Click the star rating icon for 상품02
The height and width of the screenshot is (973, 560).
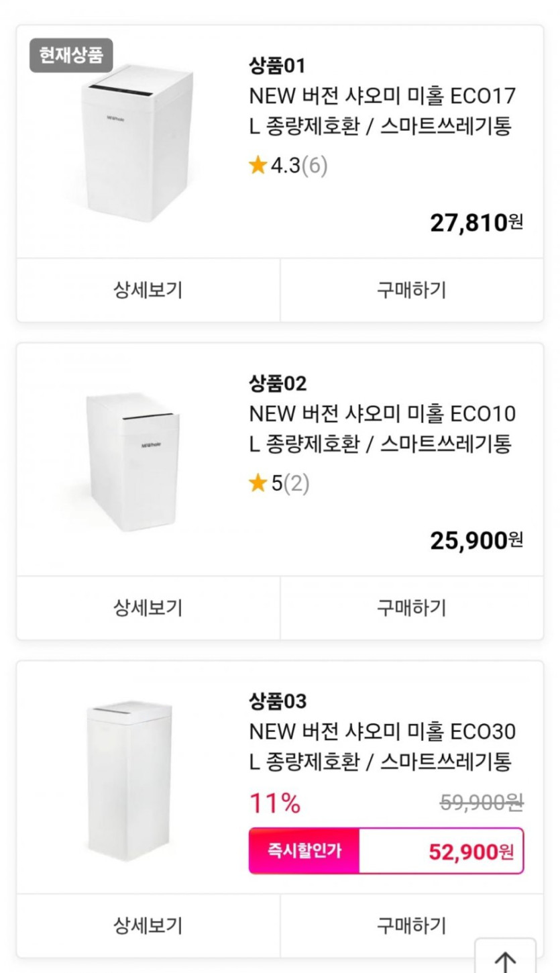(258, 483)
